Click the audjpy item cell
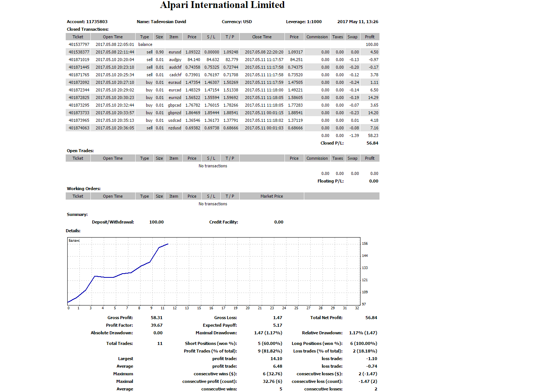547x392 pixels. [175, 60]
